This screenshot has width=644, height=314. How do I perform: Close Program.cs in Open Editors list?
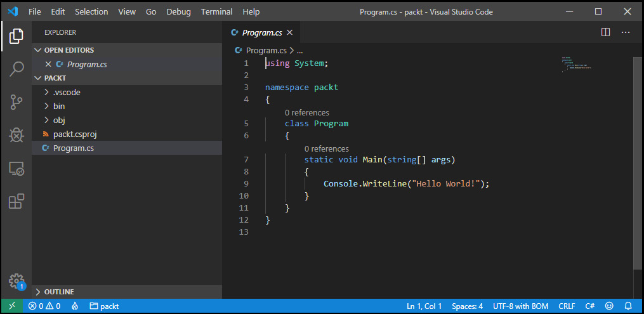(48, 64)
